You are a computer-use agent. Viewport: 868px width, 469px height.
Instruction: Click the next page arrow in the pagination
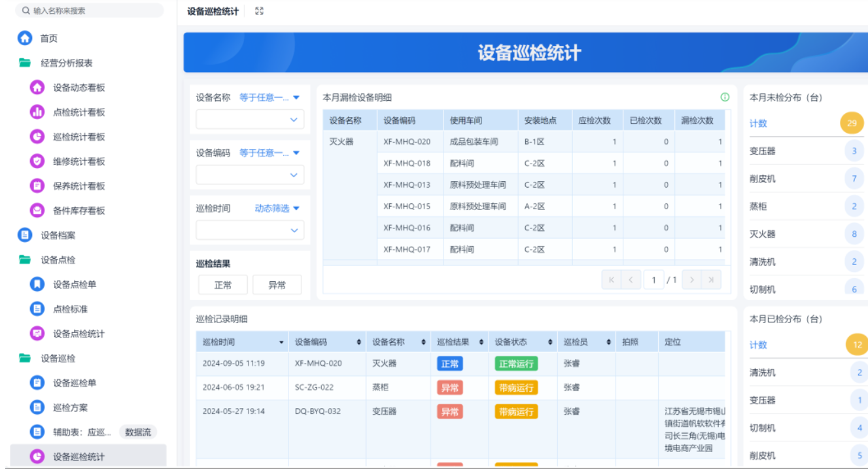coord(692,279)
